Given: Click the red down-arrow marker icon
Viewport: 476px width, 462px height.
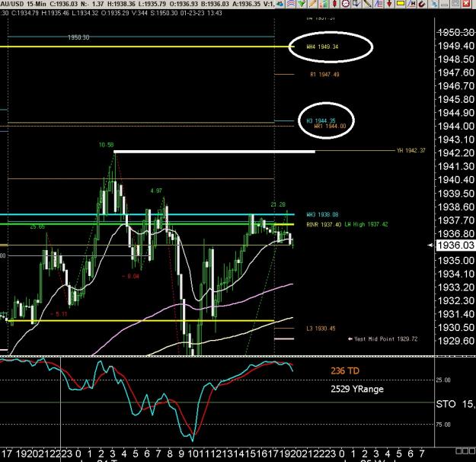Looking at the screenshot, I should click(389, 4).
